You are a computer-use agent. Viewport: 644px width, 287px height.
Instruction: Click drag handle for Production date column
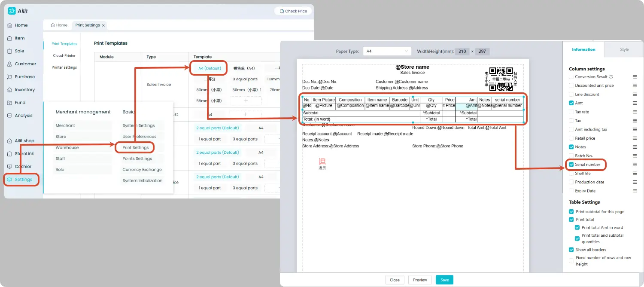coord(635,182)
